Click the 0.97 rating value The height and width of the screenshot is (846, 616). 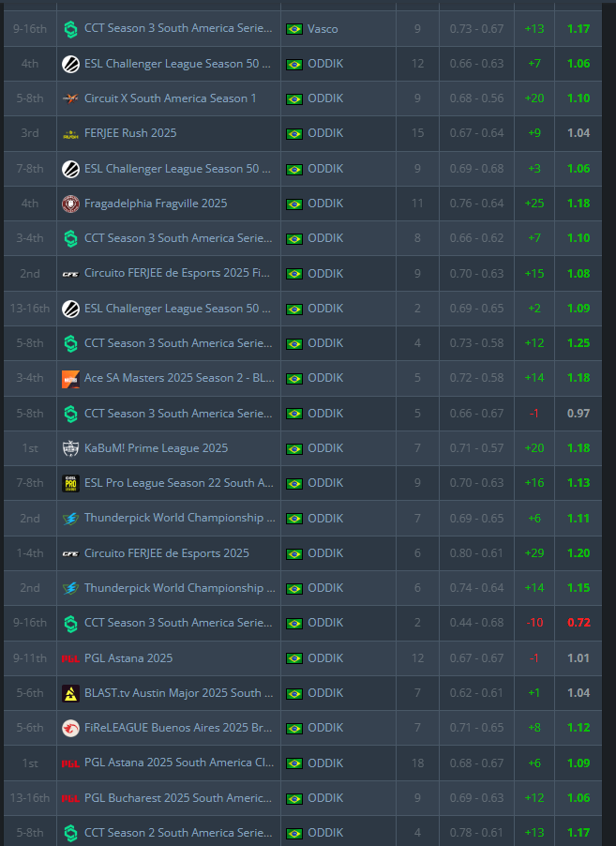578,414
